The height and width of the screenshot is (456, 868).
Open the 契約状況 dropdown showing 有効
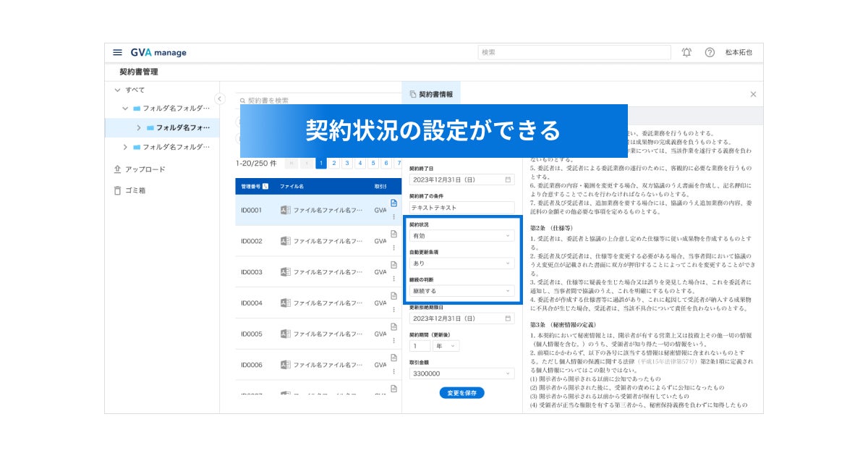click(461, 236)
